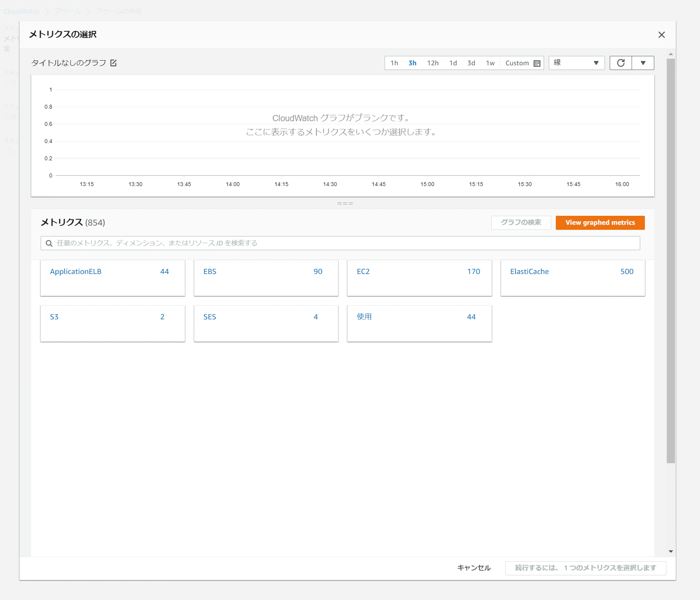The image size is (700, 600).
Task: Edit the graph title pencil icon
Action: click(x=113, y=63)
